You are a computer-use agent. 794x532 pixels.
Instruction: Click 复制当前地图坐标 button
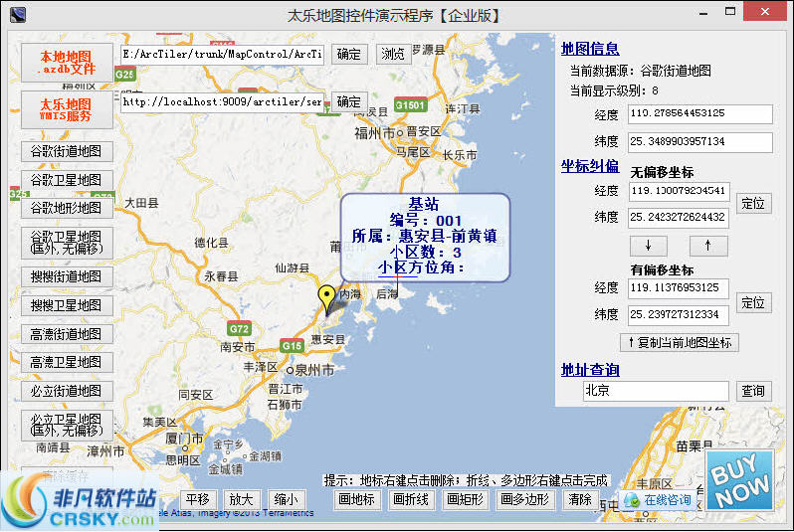click(679, 343)
